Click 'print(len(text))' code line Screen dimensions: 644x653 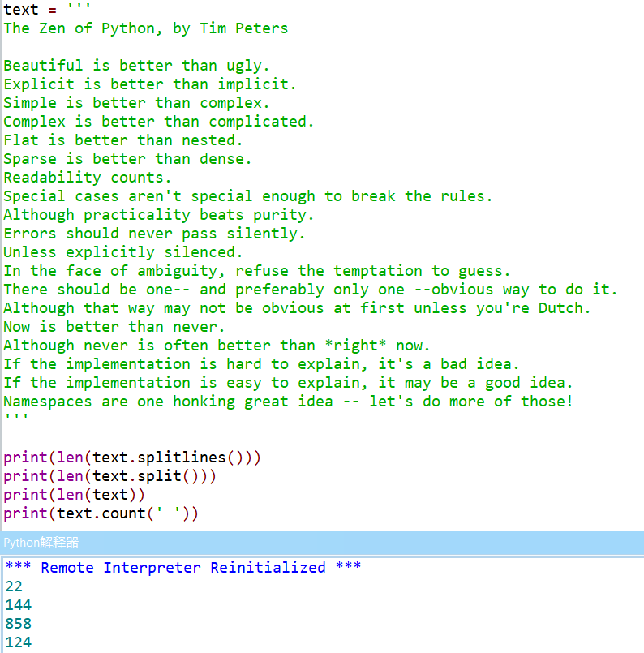pyautogui.click(x=74, y=495)
